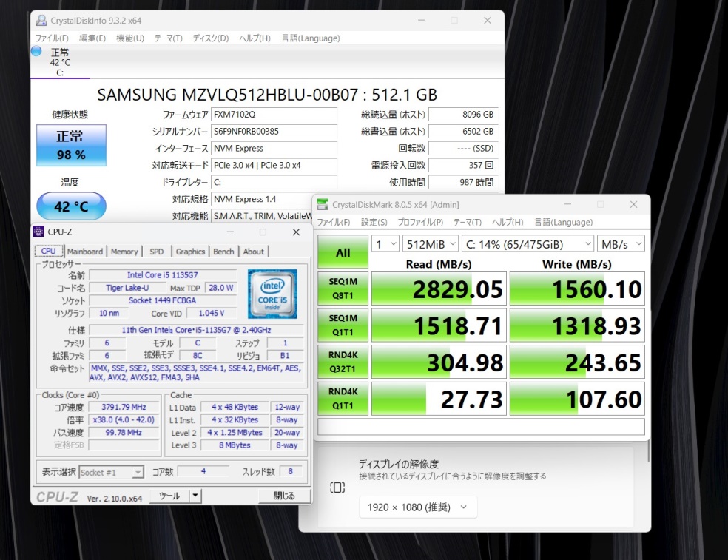Click the serial number field S6F9NF0RB00385

274,132
